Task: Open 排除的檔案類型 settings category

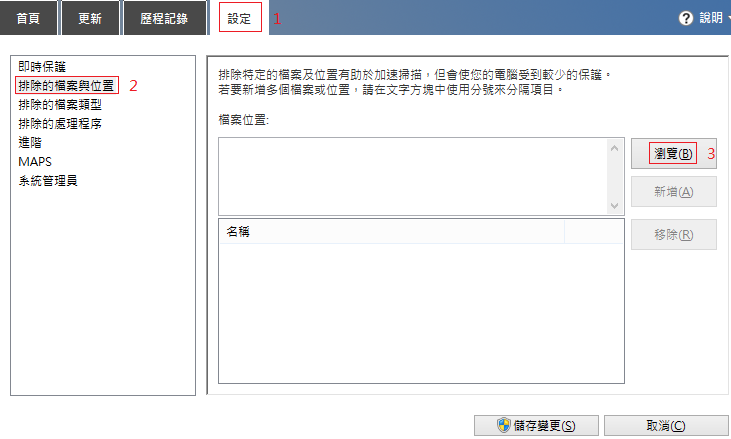Action: tap(60, 105)
